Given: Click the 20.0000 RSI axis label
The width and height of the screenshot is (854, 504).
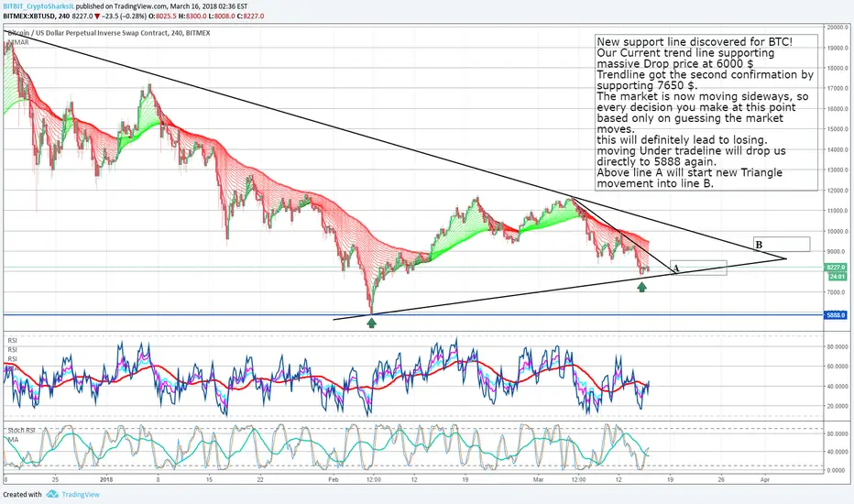Looking at the screenshot, I should pyautogui.click(x=838, y=406).
